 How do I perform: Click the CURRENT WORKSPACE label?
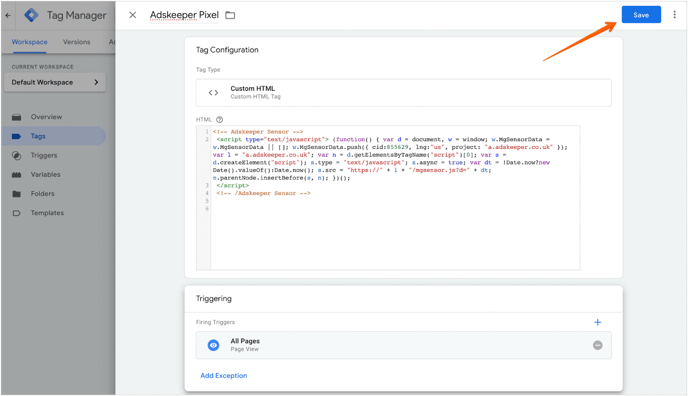(43, 67)
